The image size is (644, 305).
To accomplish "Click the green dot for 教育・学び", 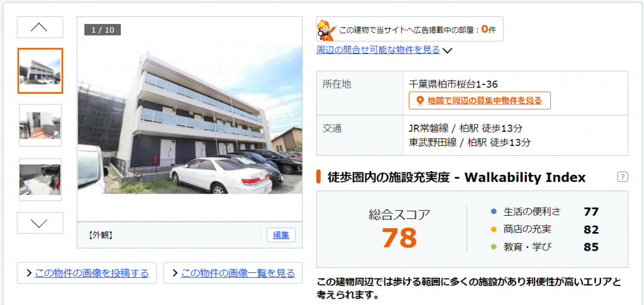I will point(494,247).
